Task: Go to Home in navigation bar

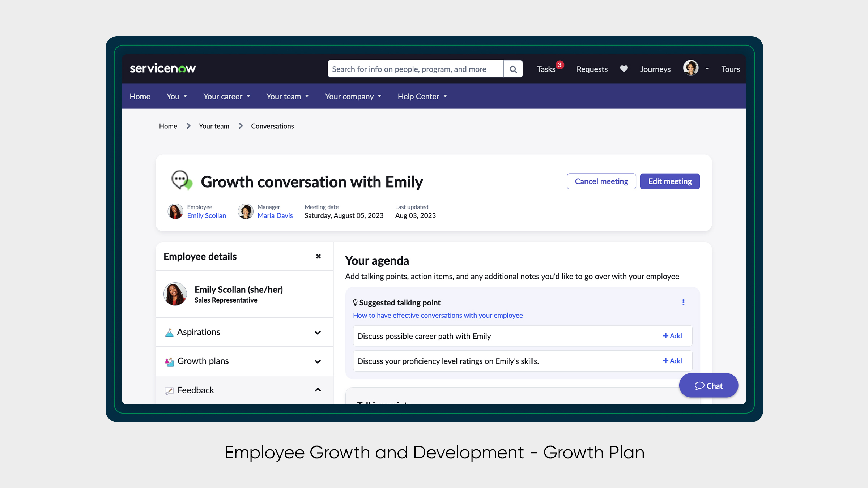Action: click(x=140, y=97)
